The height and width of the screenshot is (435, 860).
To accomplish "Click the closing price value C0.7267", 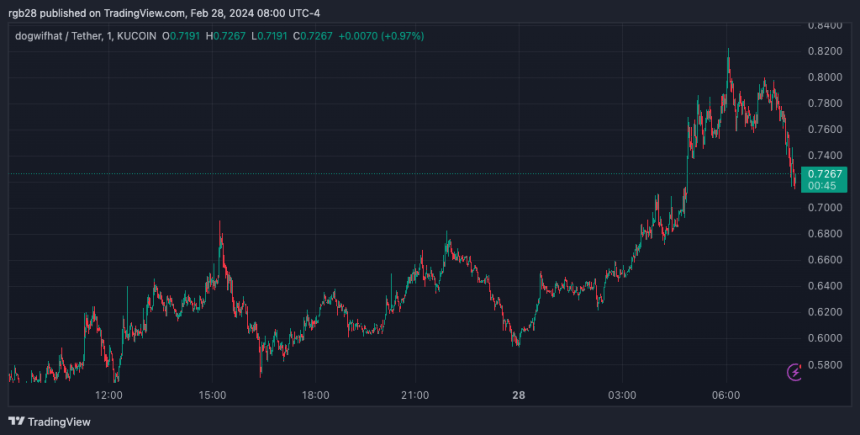I will coord(313,36).
